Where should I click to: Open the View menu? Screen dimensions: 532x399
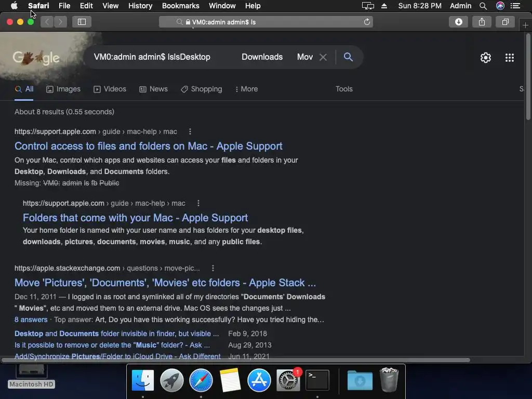coord(110,6)
